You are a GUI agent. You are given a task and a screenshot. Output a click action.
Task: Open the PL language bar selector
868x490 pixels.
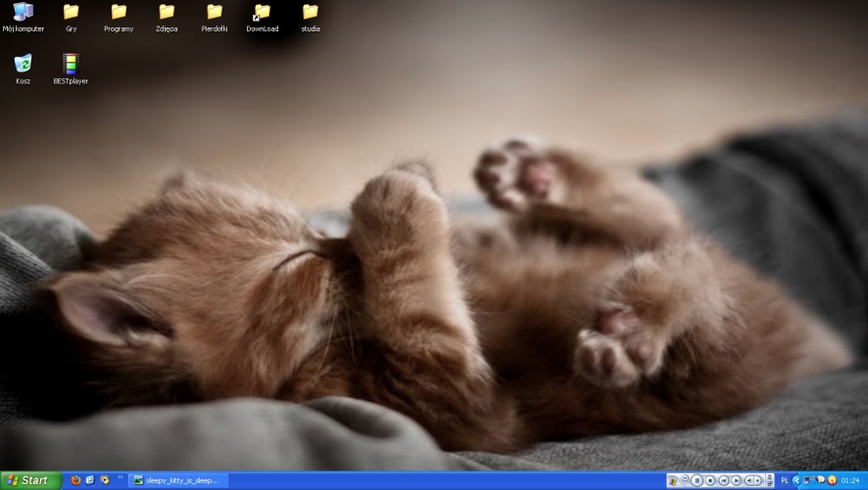[x=784, y=480]
